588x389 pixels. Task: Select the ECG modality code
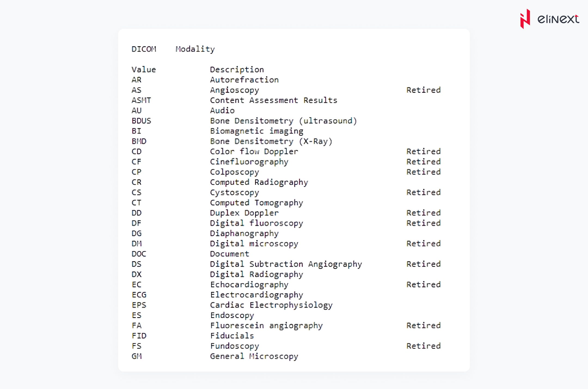[139, 295]
